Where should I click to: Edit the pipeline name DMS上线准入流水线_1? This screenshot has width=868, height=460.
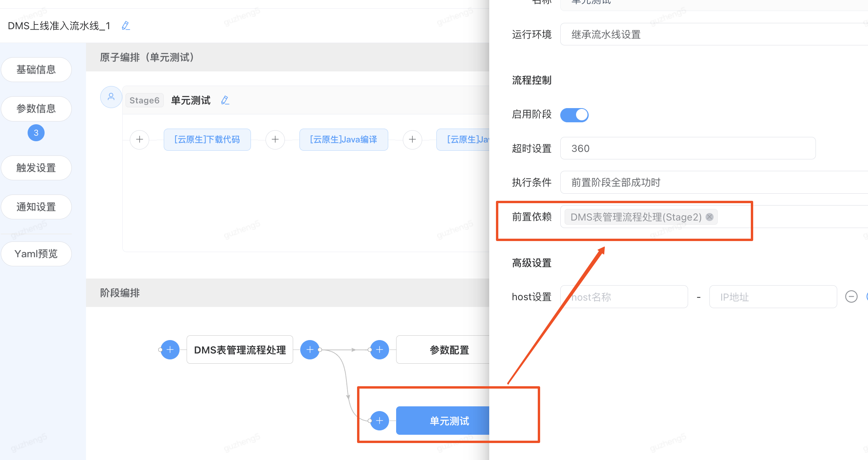point(126,26)
